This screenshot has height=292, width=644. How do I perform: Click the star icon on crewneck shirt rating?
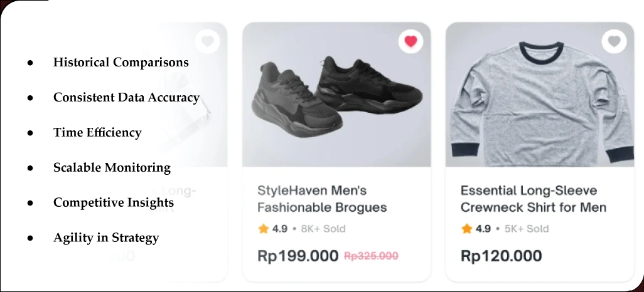click(467, 229)
